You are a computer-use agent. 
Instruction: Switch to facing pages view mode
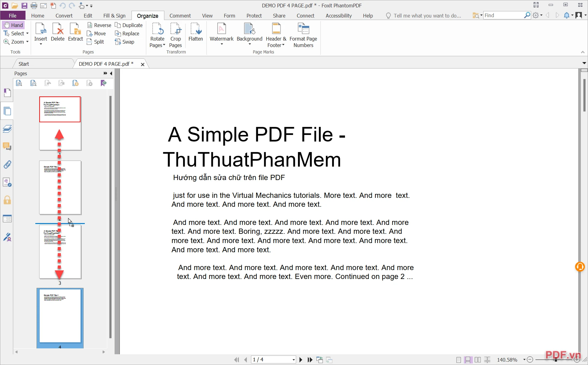tap(478, 360)
